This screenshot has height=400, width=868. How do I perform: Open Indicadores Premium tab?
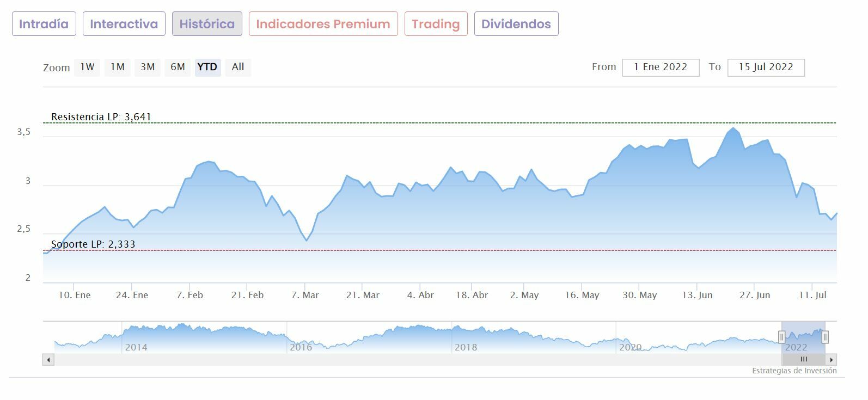pyautogui.click(x=323, y=24)
